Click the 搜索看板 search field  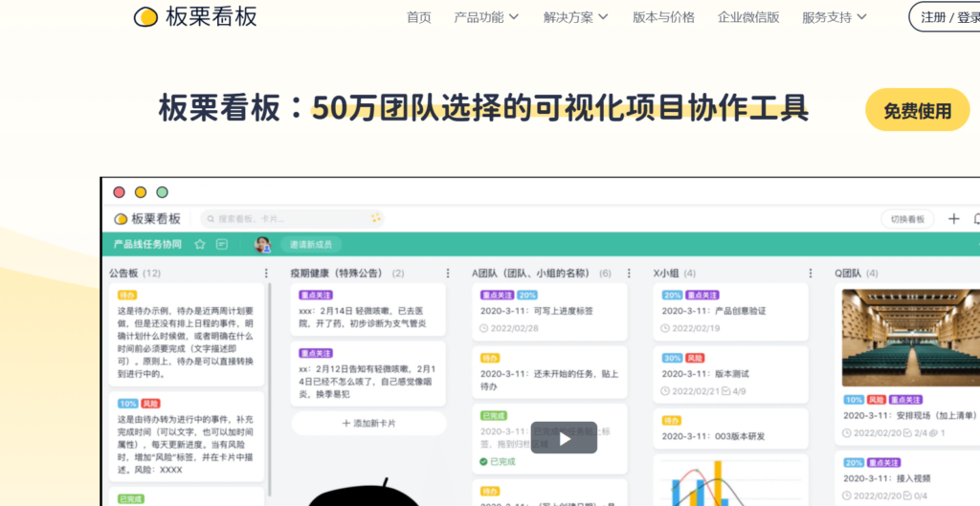pos(292,219)
